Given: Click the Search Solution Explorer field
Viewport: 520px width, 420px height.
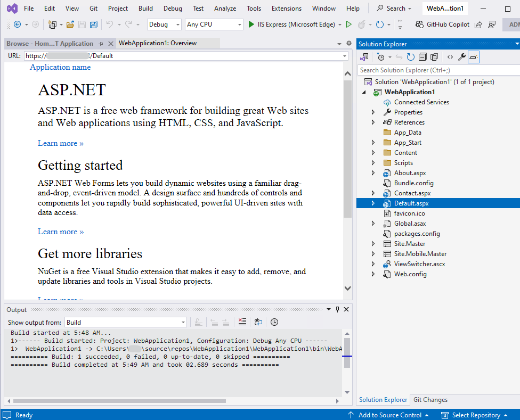Looking at the screenshot, I should click(438, 70).
